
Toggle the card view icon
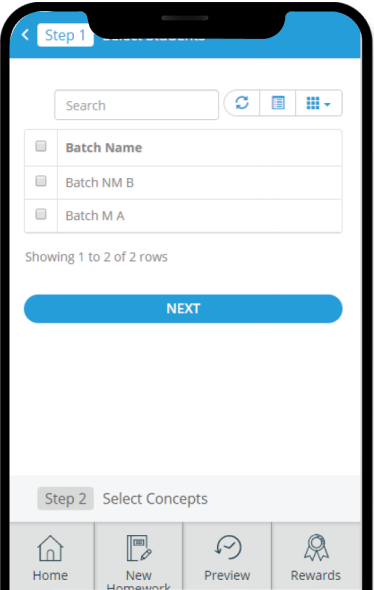(x=278, y=103)
